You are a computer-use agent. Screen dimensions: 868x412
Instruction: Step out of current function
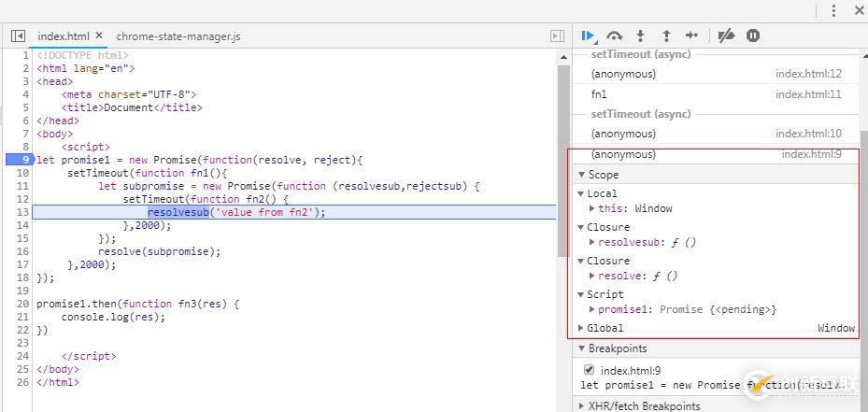tap(666, 36)
